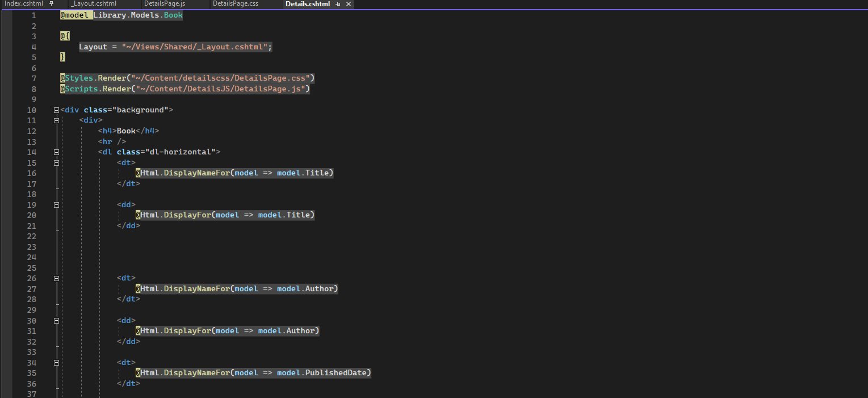The height and width of the screenshot is (398, 868).
Task: Close the Details.cshtml tab
Action: tap(349, 4)
